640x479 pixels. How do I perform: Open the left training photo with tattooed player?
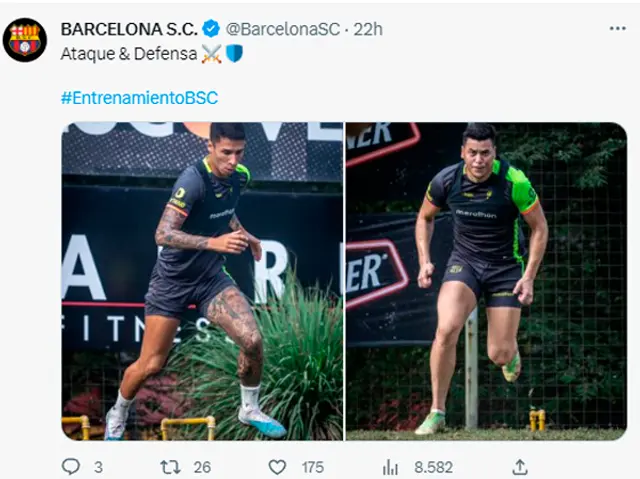coord(202,281)
